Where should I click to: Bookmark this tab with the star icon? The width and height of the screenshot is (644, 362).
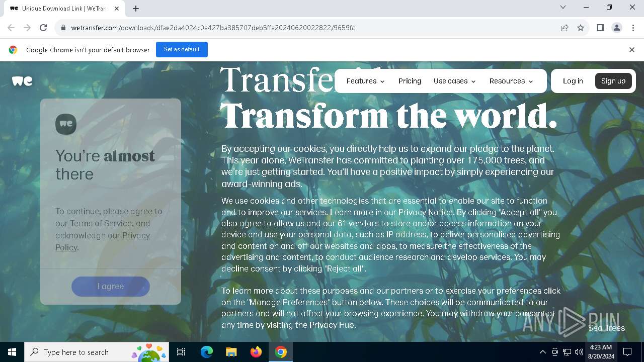point(581,28)
